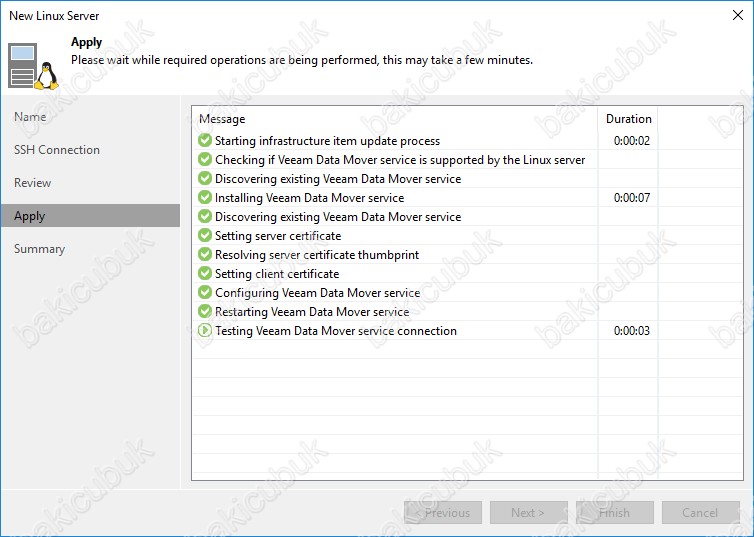The width and height of the screenshot is (754, 537).
Task: Select row 'Resolving server certificate thumbprint'
Action: [467, 254]
